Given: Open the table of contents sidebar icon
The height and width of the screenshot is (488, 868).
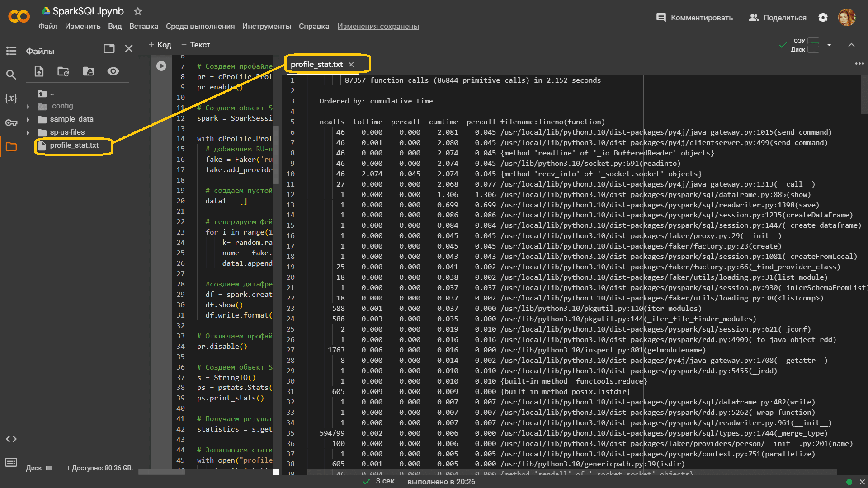Looking at the screenshot, I should click(x=11, y=51).
